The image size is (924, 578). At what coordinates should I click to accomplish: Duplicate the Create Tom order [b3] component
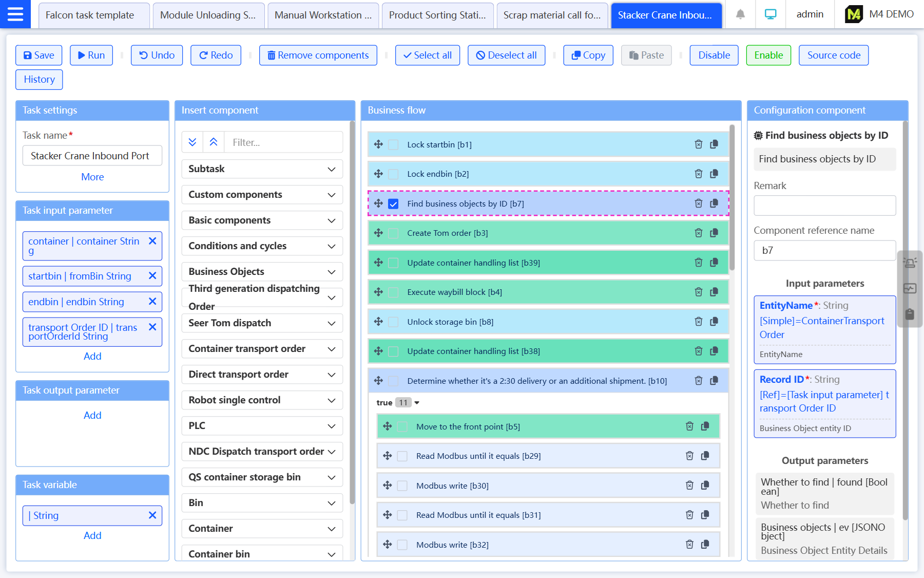click(x=714, y=233)
